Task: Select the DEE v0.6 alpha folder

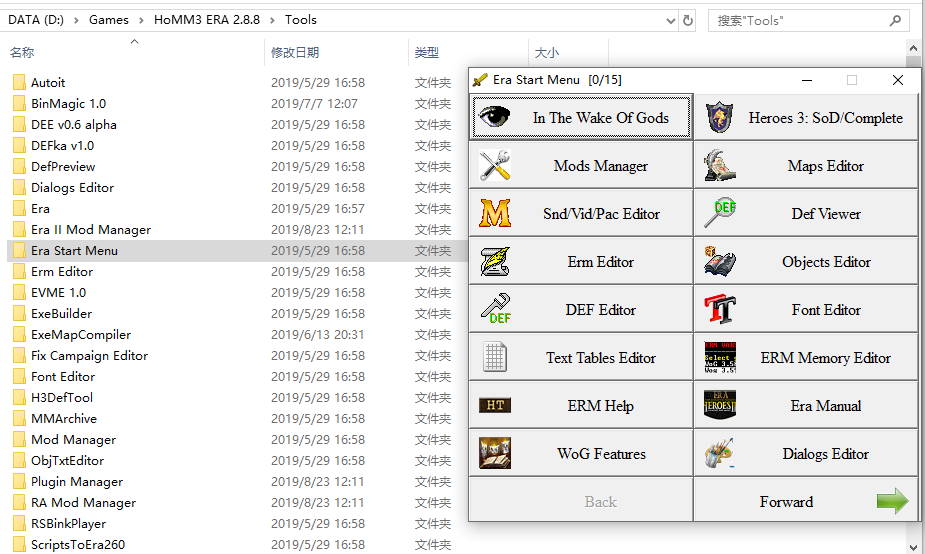Action: 74,124
